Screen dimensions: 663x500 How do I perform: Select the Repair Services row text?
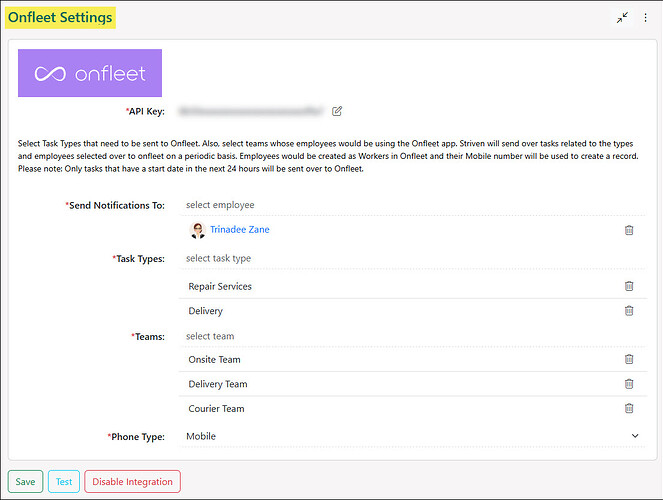point(220,286)
